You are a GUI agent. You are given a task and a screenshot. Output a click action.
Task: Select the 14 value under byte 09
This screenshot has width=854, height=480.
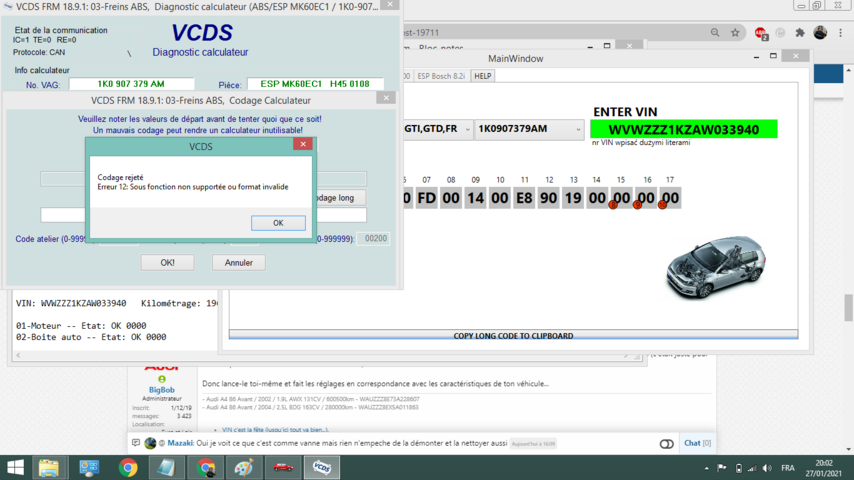tap(475, 198)
